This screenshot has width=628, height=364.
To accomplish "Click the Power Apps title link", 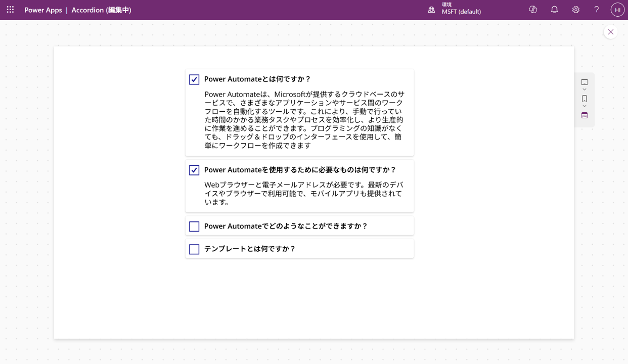I will [43, 10].
